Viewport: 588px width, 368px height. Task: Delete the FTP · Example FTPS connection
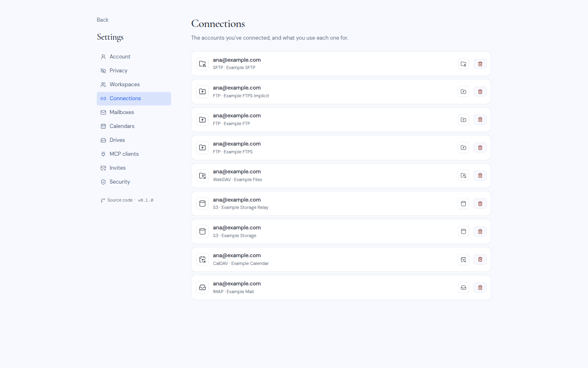coord(480,148)
